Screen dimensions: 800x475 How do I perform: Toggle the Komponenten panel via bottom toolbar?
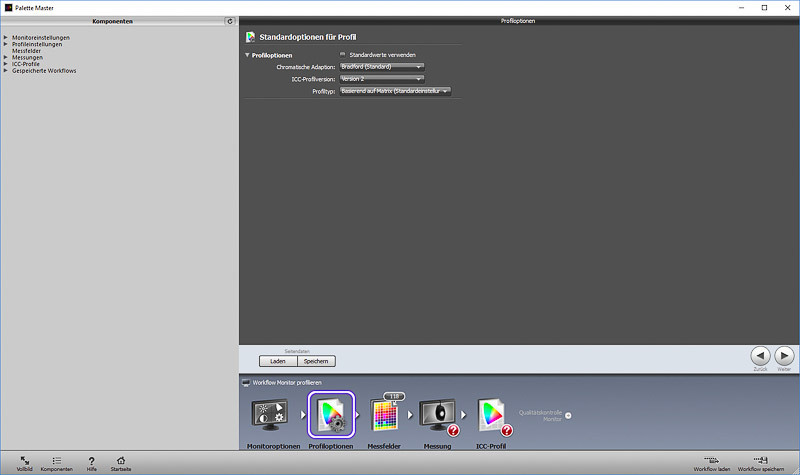pos(56,460)
